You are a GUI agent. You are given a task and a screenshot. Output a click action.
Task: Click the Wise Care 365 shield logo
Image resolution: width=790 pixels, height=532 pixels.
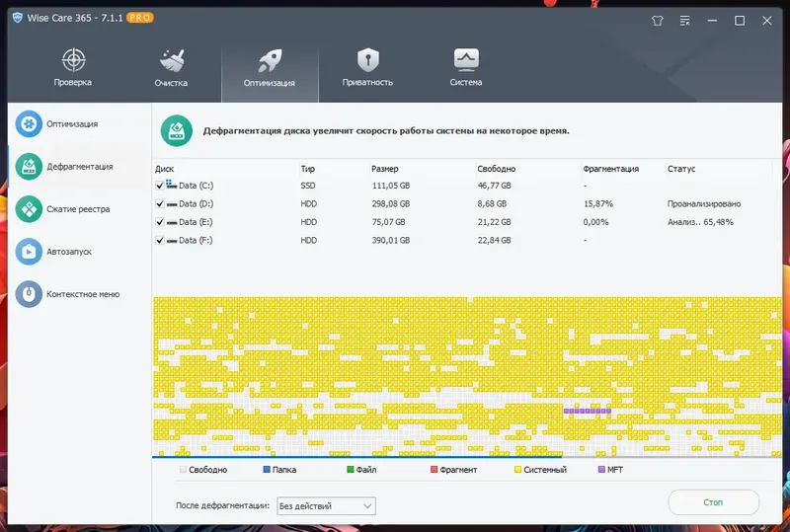pos(18,18)
